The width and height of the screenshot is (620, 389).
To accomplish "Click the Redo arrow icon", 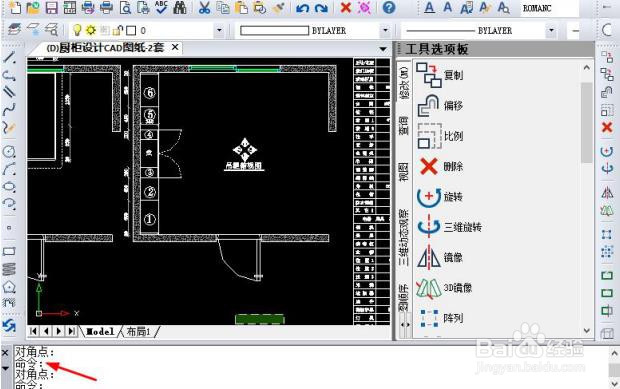I will pyautogui.click(x=321, y=8).
